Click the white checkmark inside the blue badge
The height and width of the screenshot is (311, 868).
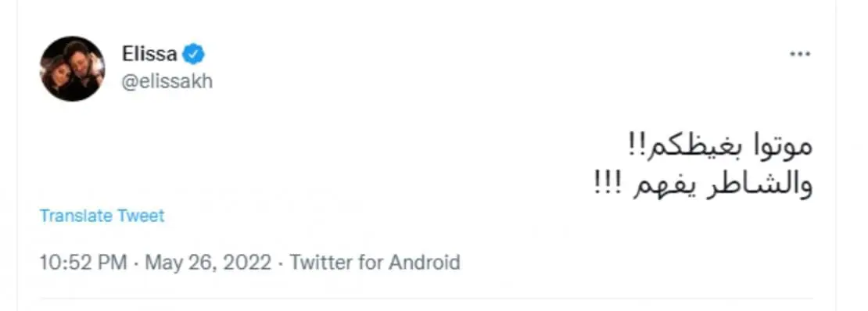click(x=194, y=54)
